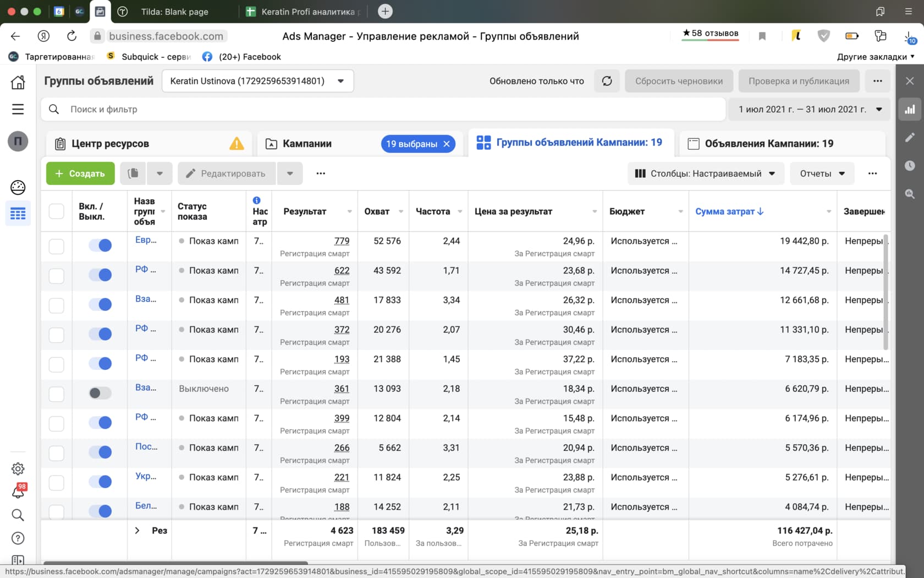Open the charts panel icon on right
Screen dimensions: 924x578
[910, 109]
